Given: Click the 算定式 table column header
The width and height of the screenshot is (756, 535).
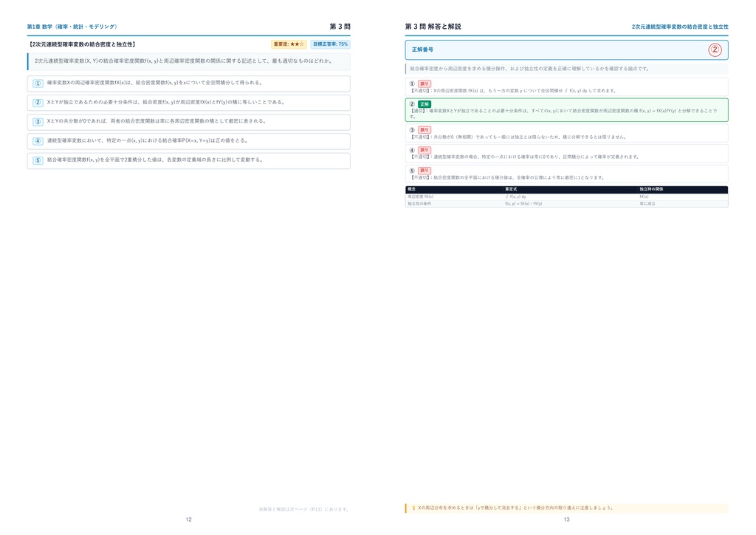Looking at the screenshot, I should [x=511, y=189].
